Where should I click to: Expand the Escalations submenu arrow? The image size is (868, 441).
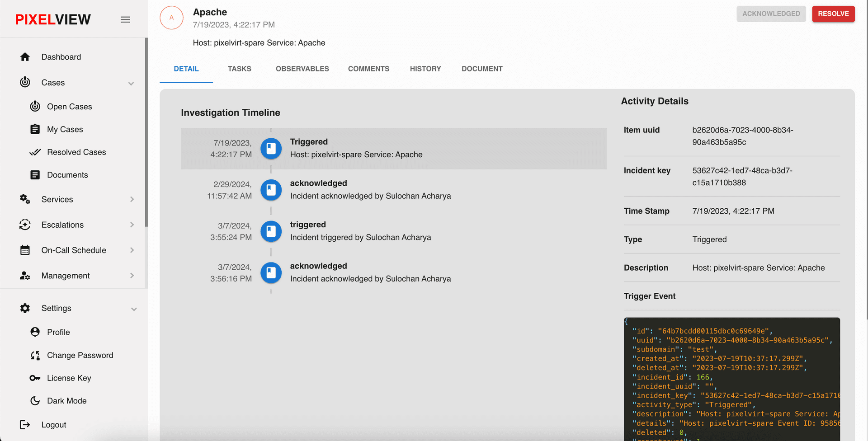(132, 225)
